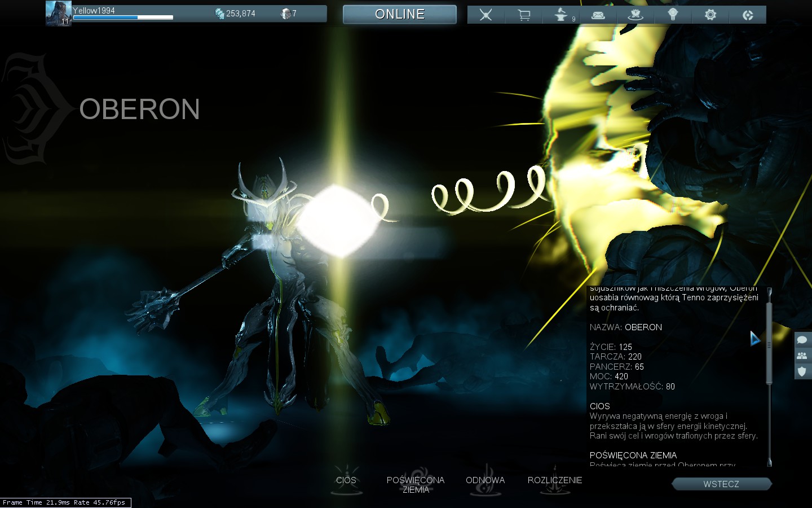Click the 'PANCERZ: 65' stat

coord(617,367)
